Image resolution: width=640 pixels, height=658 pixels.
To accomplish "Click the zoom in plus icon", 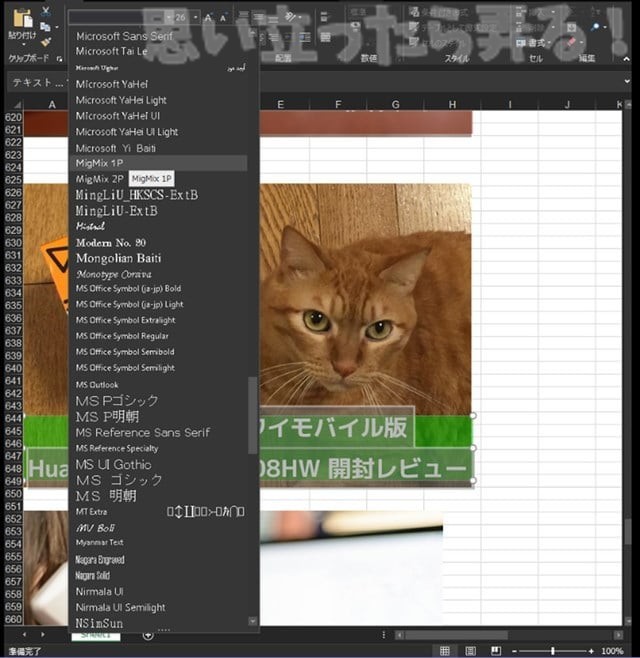I will (591, 651).
